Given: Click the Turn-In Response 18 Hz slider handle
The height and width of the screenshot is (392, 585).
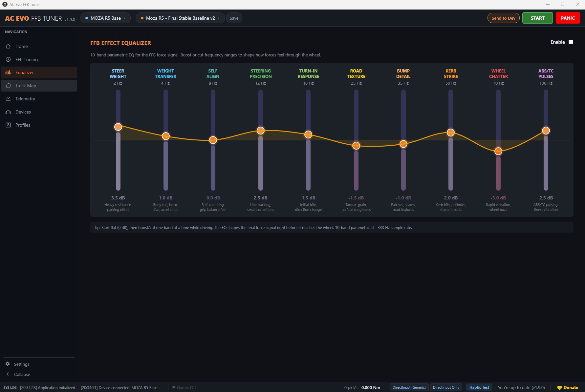Looking at the screenshot, I should point(308,134).
